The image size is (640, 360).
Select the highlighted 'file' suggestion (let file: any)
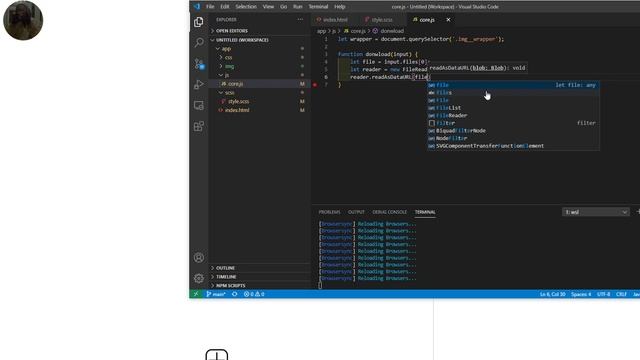pos(513,85)
